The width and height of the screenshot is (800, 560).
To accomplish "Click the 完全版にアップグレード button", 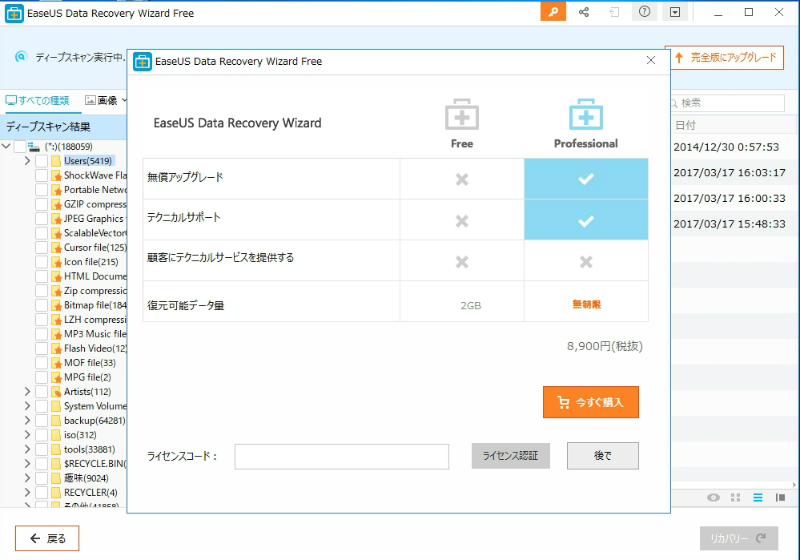I will click(x=727, y=58).
